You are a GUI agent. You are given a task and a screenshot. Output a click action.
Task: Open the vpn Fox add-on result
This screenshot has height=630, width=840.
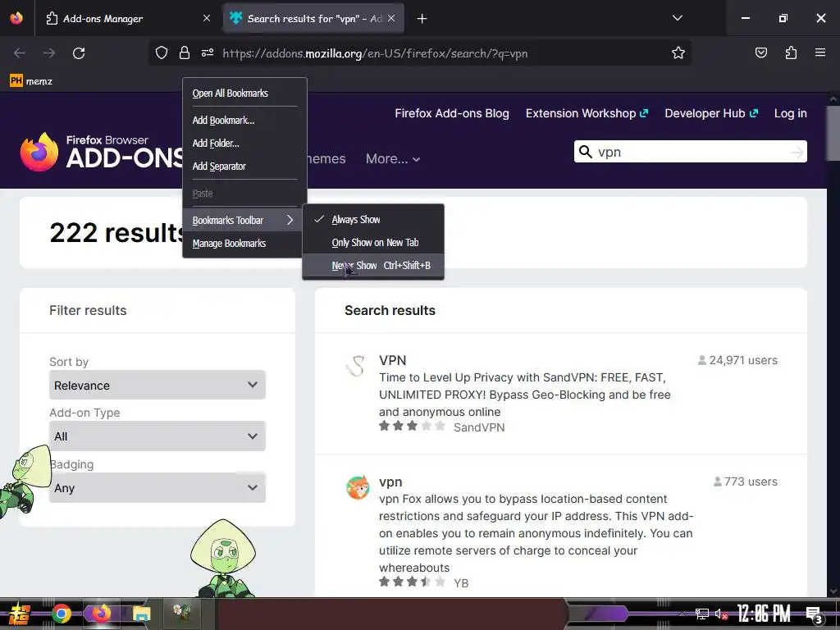click(x=390, y=482)
